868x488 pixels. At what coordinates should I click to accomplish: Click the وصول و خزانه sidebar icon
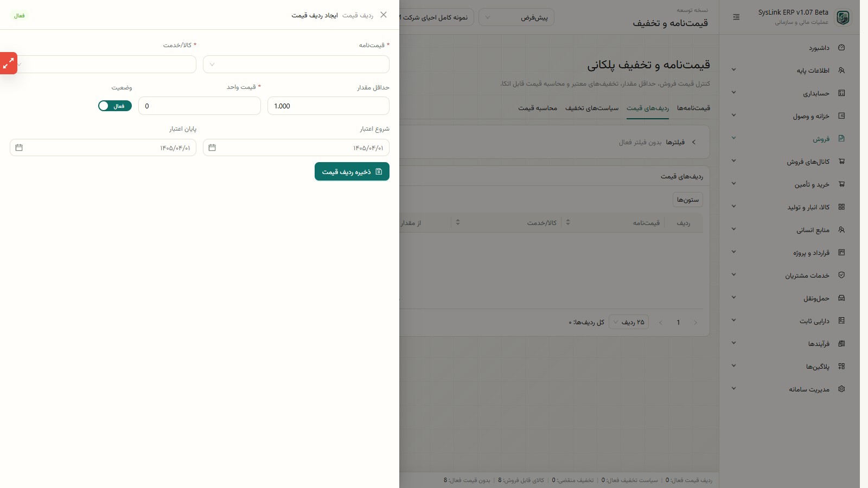coord(841,116)
